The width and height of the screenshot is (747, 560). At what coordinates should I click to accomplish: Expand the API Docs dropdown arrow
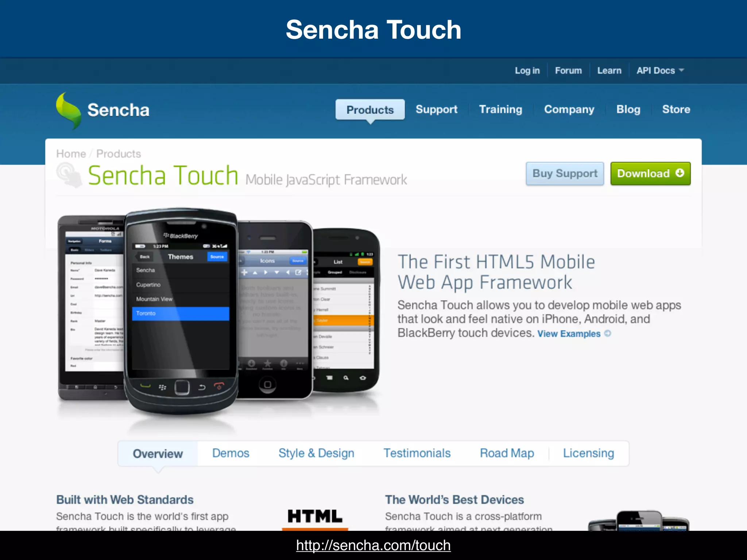coord(681,70)
